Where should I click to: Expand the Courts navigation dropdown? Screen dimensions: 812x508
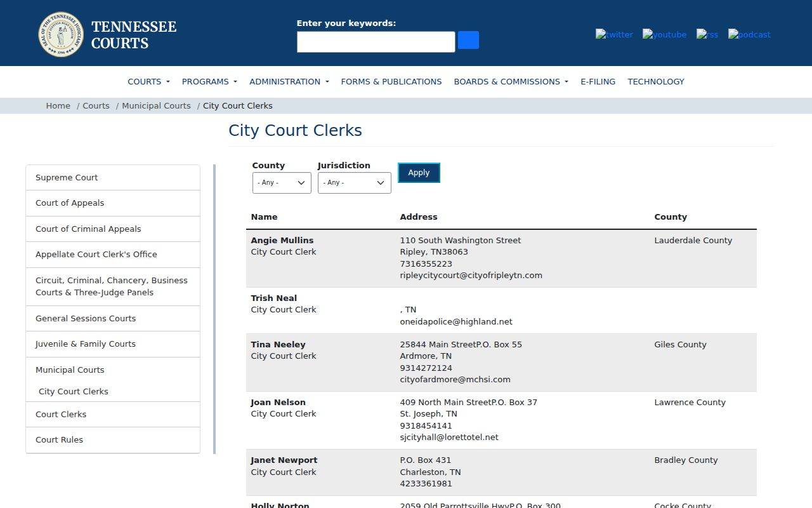pos(148,81)
